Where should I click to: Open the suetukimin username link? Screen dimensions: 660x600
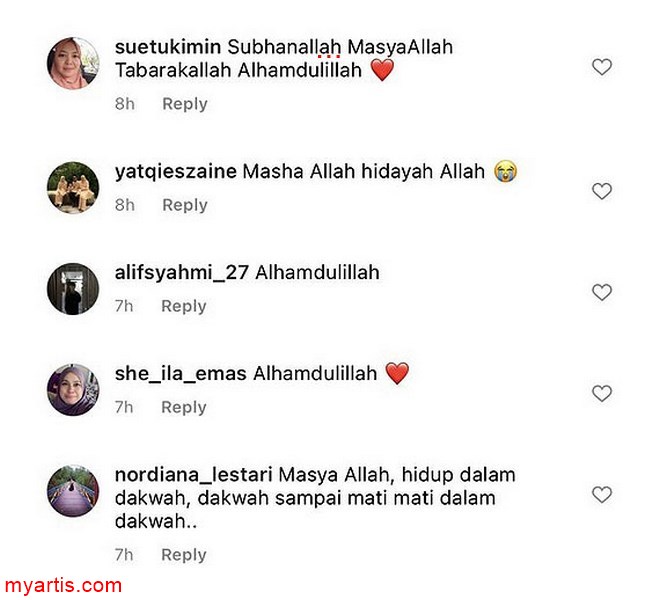coord(168,47)
